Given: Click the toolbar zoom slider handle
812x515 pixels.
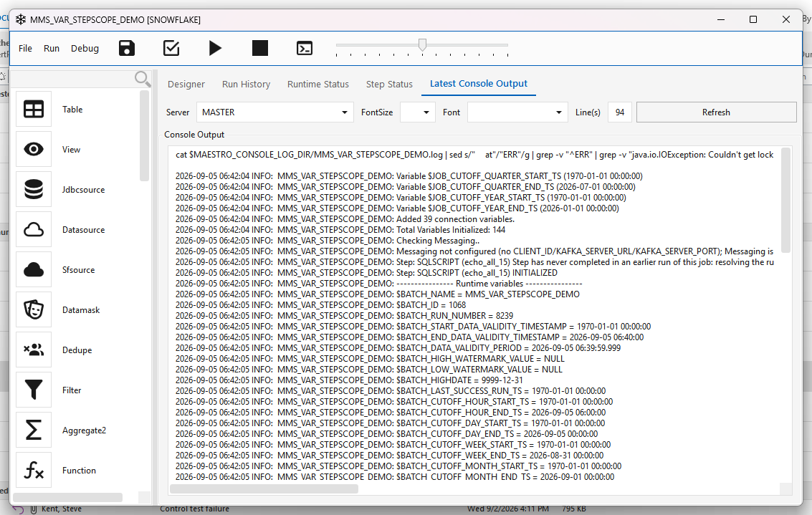Looking at the screenshot, I should [x=423, y=44].
